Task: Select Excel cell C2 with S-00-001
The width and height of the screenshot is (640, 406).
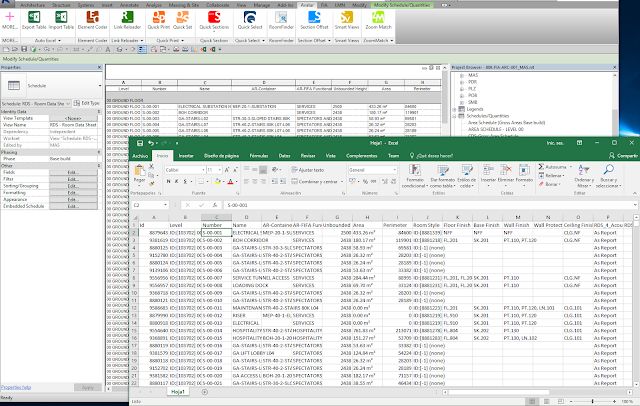Action: (x=216, y=233)
